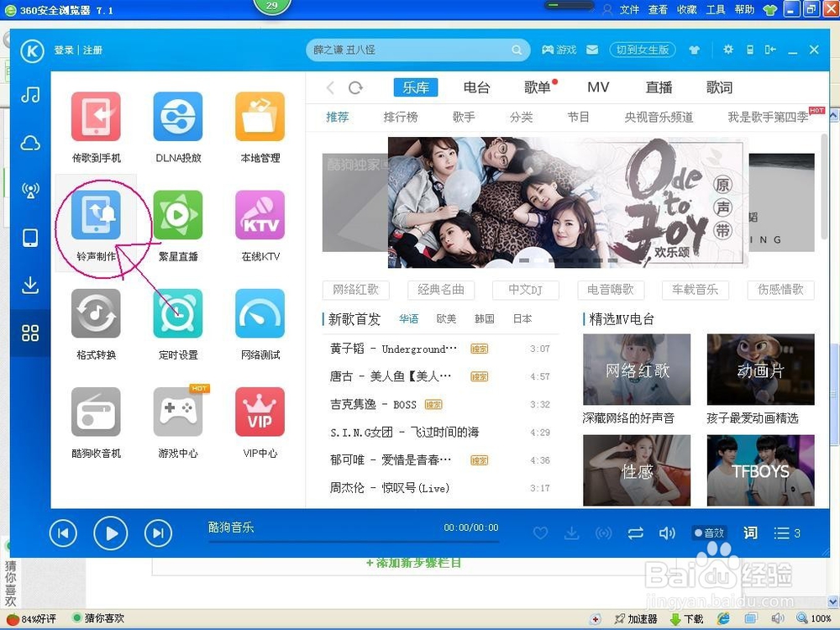This screenshot has width=840, height=630.
Task: Filter new songs by 欧美
Action: (446, 318)
